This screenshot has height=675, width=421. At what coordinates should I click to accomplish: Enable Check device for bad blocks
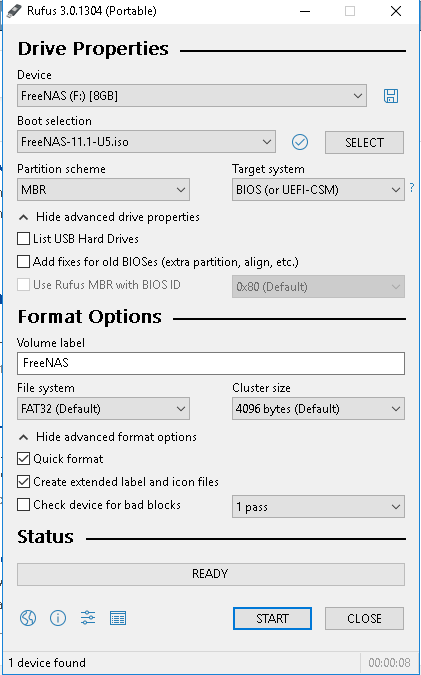point(23,505)
